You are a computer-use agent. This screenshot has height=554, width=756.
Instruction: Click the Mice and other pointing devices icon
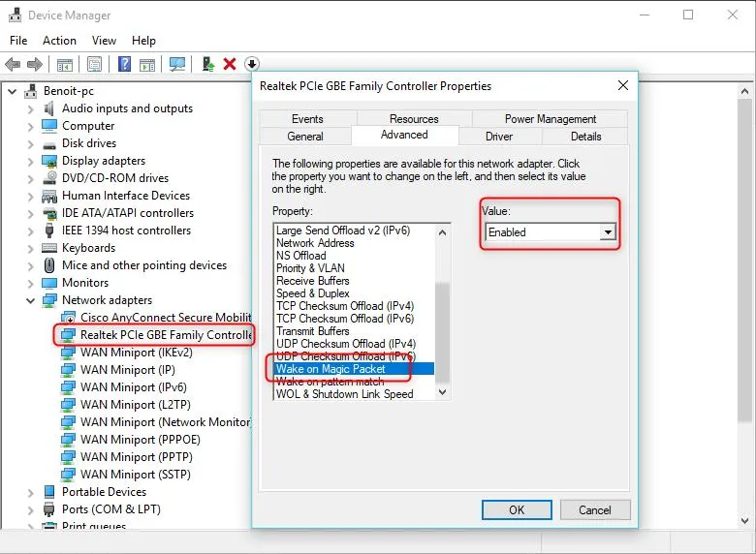pos(49,265)
